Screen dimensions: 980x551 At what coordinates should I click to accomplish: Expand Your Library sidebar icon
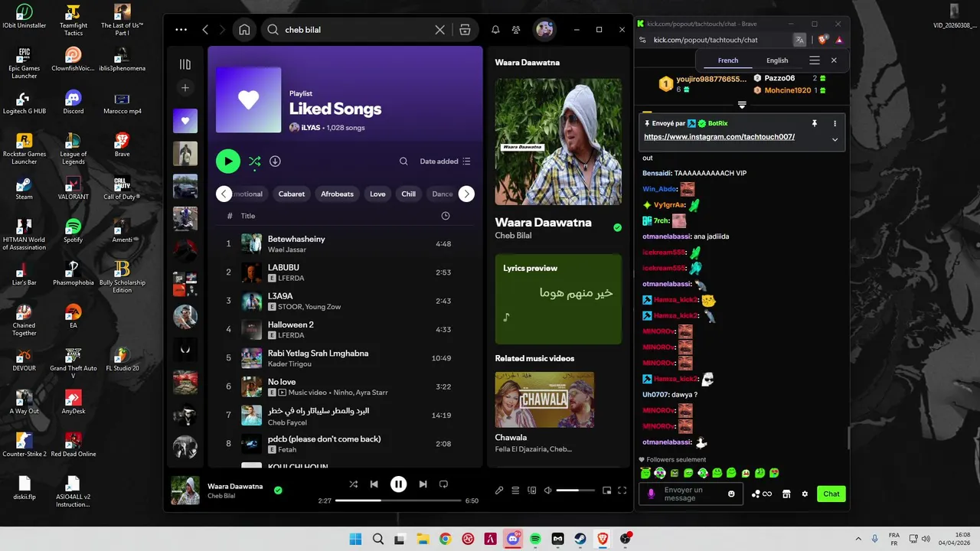tap(185, 64)
